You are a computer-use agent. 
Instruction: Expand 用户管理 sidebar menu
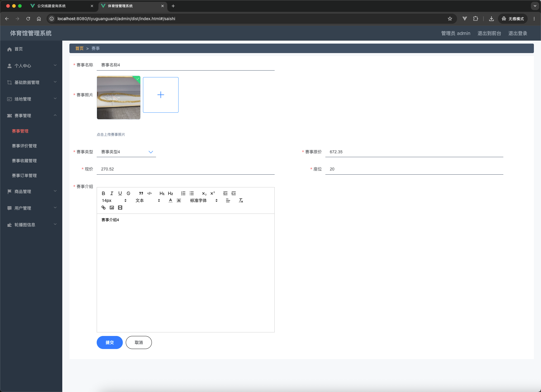click(x=31, y=208)
